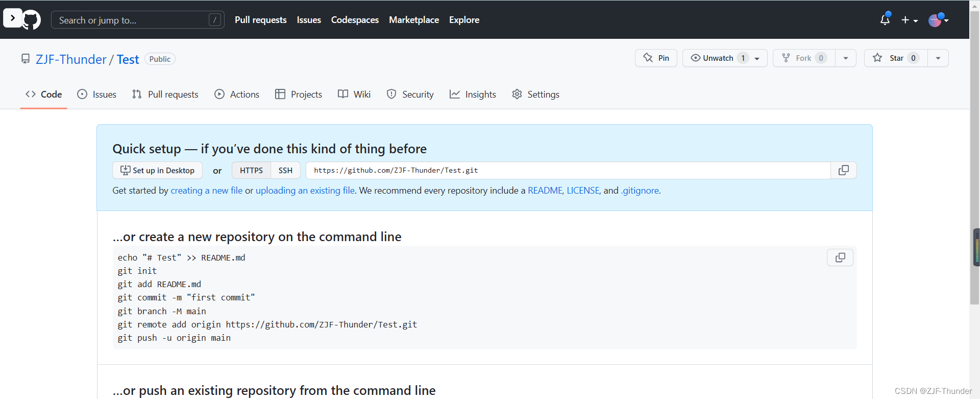The image size is (980, 399).
Task: Click the 'git init' command line
Action: point(137,271)
